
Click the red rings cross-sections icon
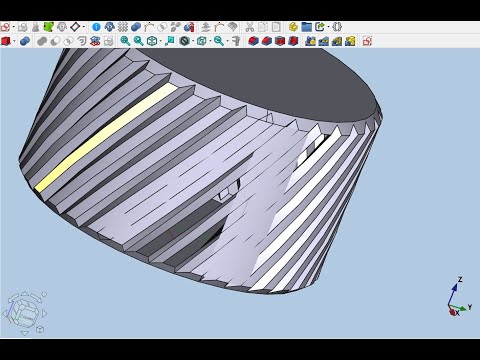pyautogui.click(x=95, y=41)
